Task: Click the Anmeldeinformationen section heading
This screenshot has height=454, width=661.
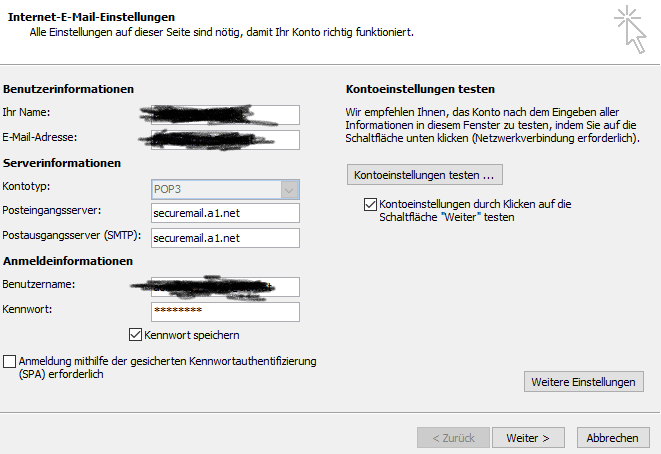Action: pyautogui.click(x=68, y=261)
